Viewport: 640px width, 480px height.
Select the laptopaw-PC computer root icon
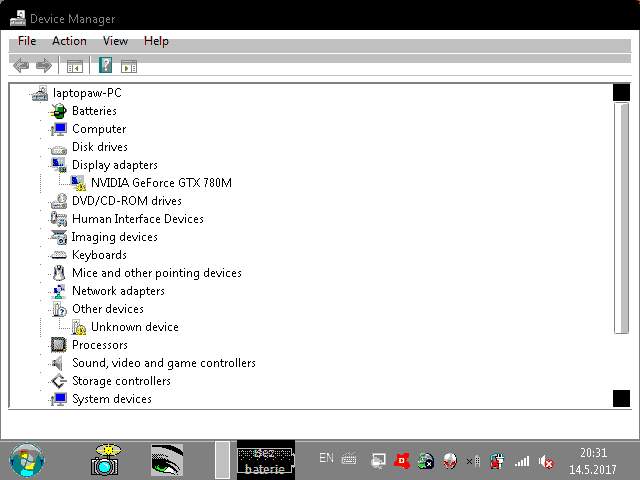point(40,93)
